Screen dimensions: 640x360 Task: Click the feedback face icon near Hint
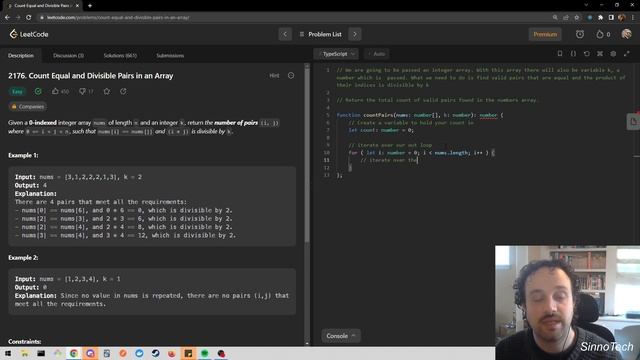[x=291, y=76]
